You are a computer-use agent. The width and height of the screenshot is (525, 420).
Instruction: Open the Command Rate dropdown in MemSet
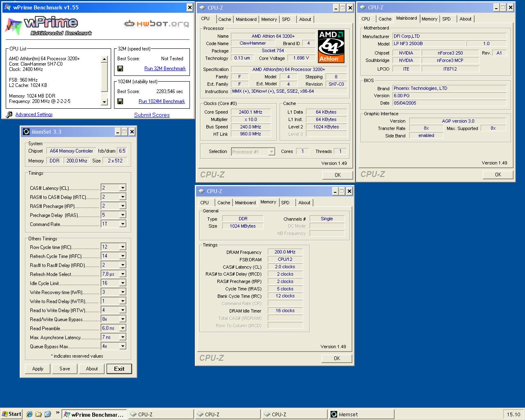pos(122,224)
